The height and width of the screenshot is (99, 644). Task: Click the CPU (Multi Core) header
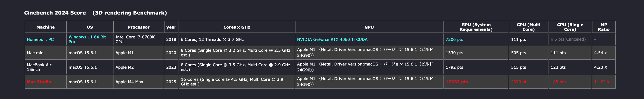click(529, 27)
